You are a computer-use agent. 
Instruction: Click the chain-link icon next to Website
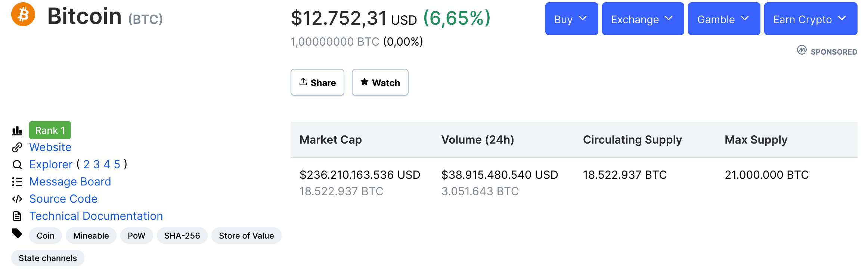[x=17, y=147]
